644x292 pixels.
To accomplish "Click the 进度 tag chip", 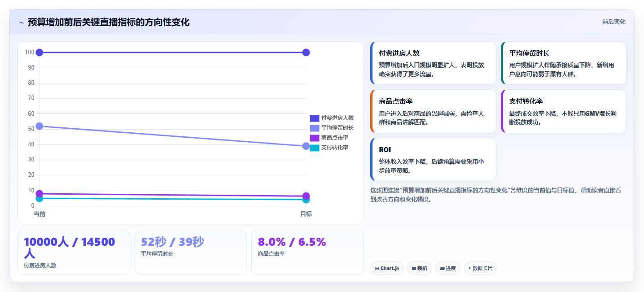I will coord(448,268).
